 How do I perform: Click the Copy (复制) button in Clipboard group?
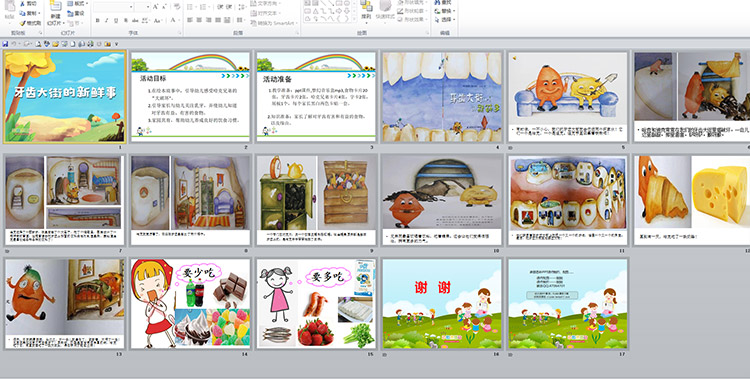point(30,13)
